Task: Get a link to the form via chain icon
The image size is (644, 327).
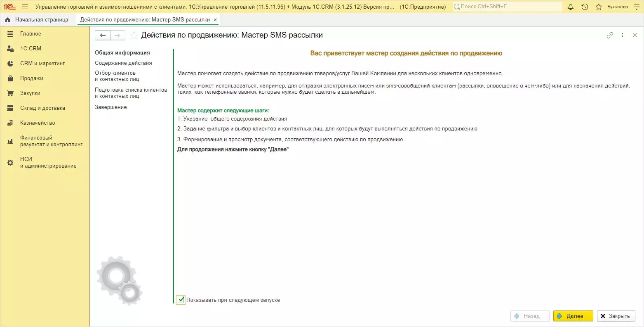Action: tap(610, 36)
